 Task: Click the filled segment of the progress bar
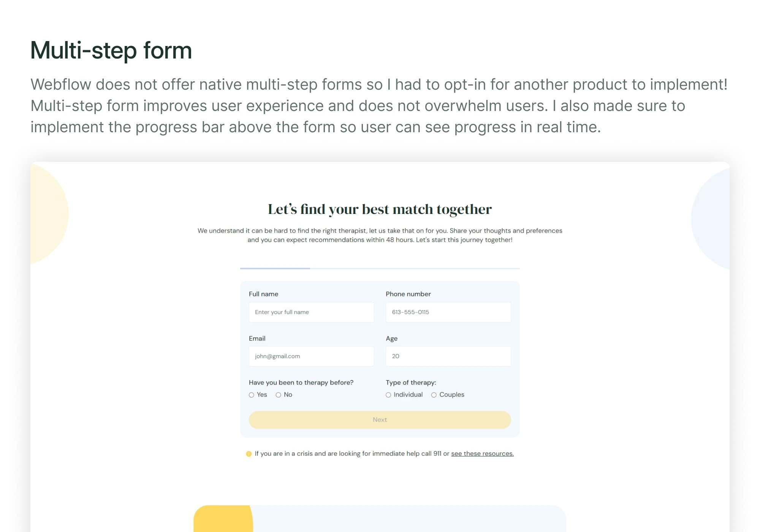[x=275, y=268]
